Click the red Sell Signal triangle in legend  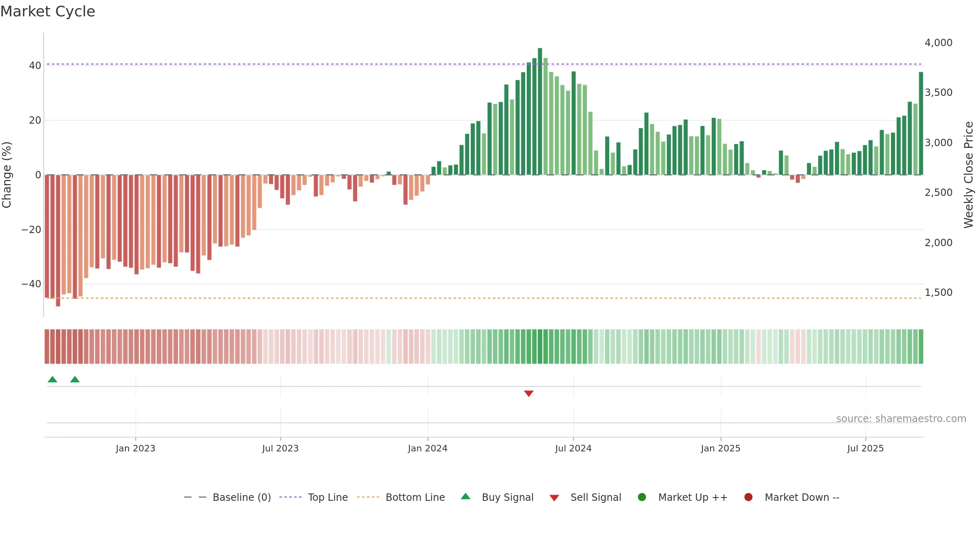[x=554, y=498]
